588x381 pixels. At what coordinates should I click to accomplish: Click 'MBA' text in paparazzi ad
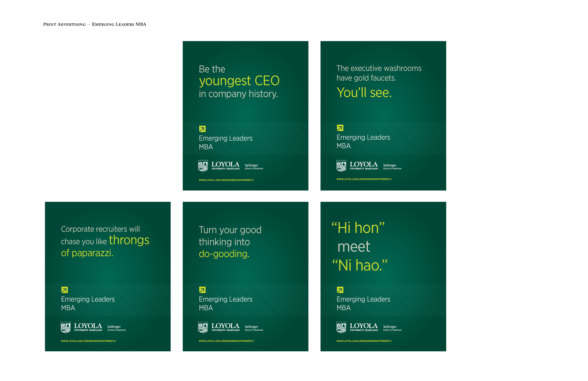point(68,308)
